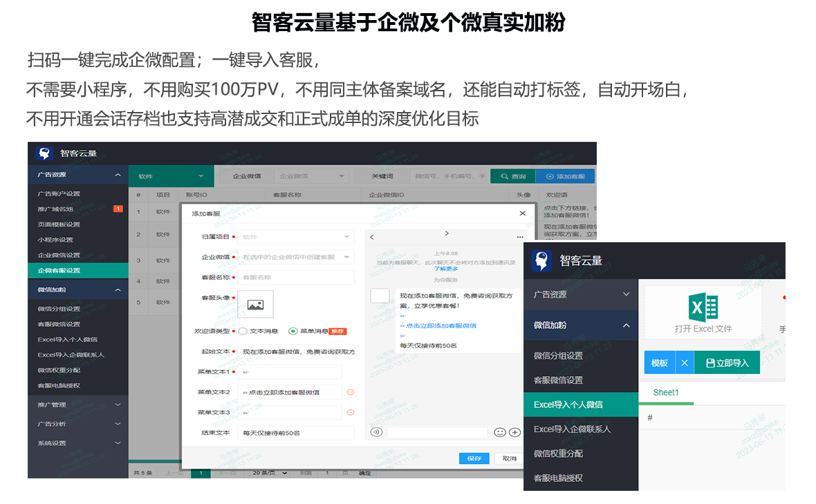Expand the 广告资源 section in right sidebar
The width and height of the screenshot is (816, 504).
click(581, 294)
